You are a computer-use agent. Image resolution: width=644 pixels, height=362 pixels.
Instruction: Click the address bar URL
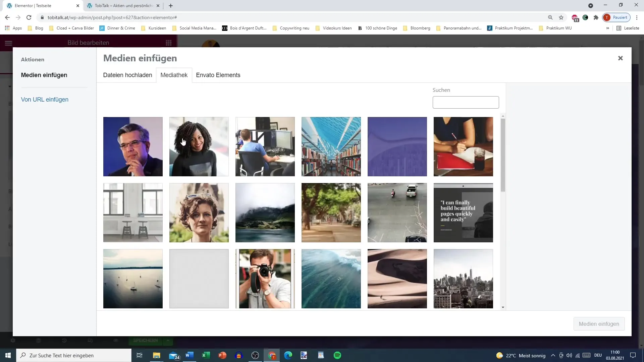[112, 17]
